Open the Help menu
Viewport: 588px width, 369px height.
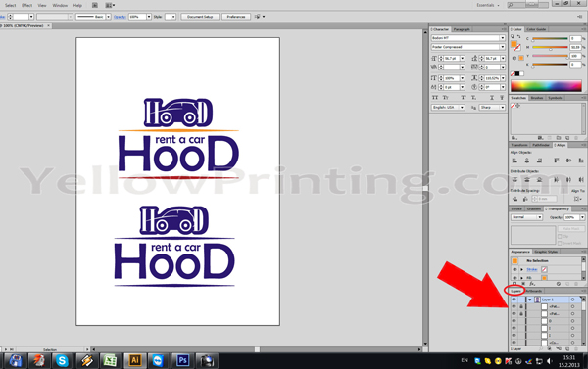pos(77,5)
